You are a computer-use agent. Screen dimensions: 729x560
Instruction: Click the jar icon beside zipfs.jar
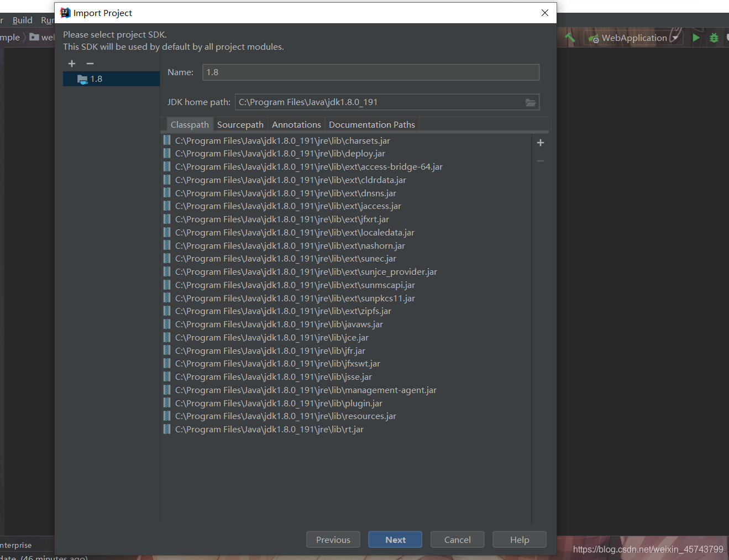[x=167, y=311]
